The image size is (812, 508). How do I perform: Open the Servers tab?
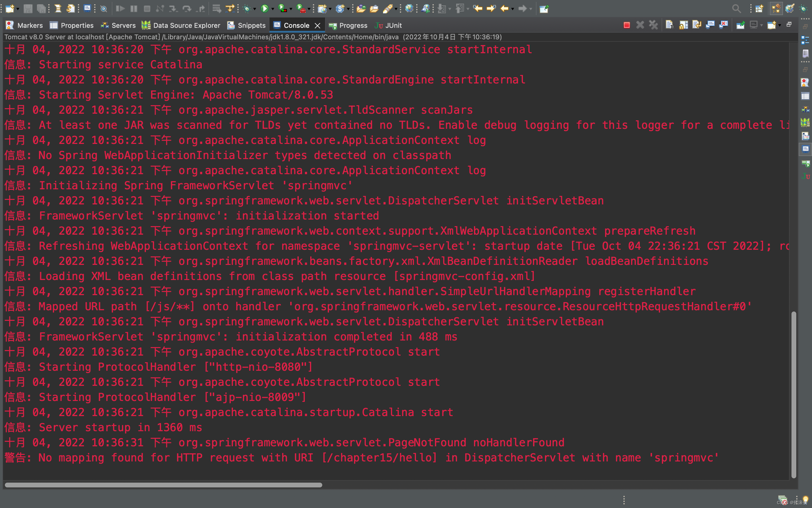(x=118, y=25)
